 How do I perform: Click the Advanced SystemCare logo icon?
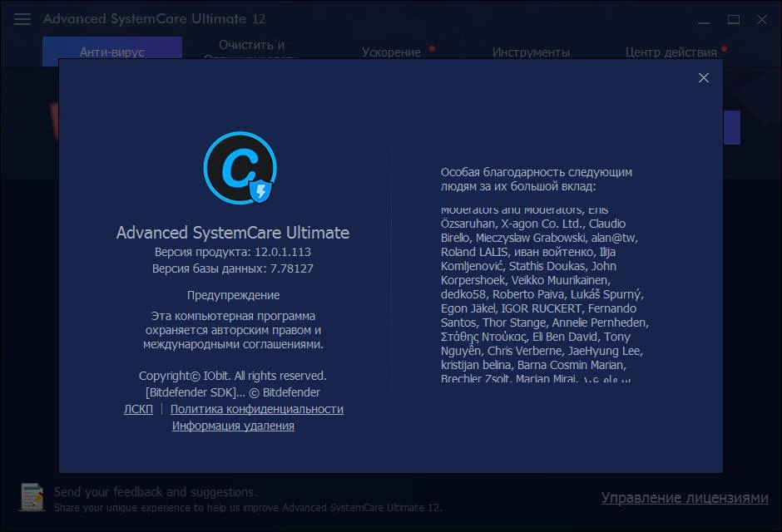[x=240, y=168]
